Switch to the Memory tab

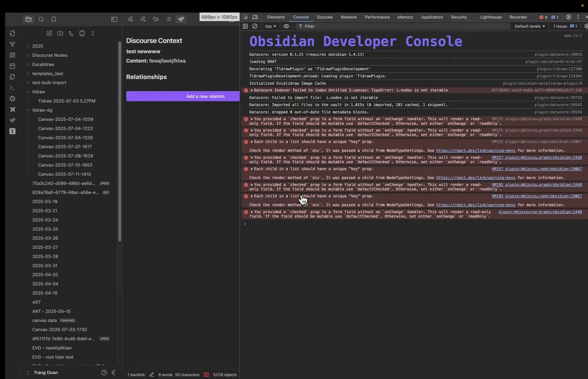(405, 17)
